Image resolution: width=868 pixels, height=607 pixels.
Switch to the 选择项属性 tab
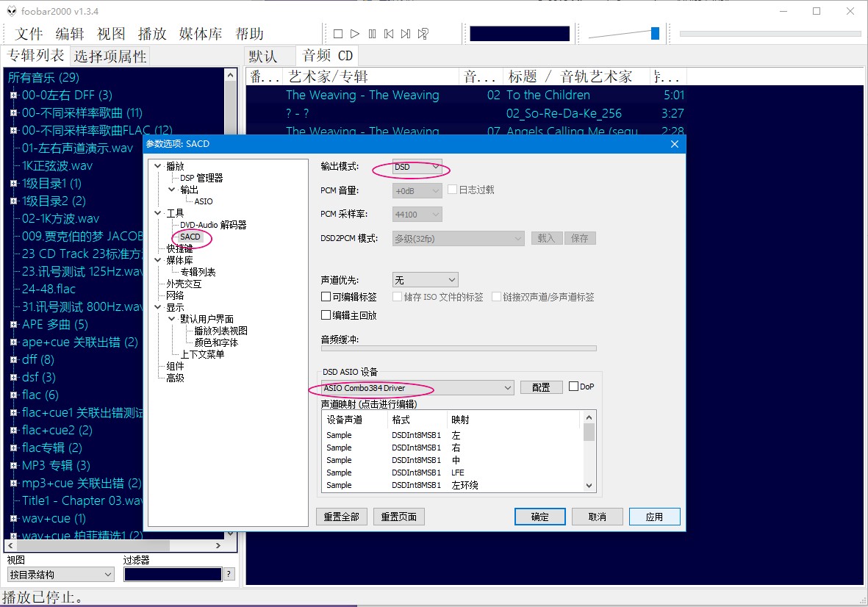[110, 57]
